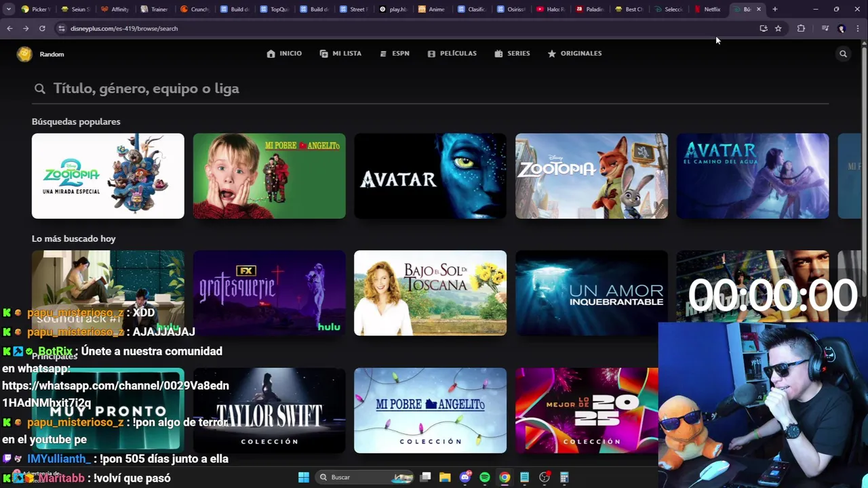868x488 pixels.
Task: Open the Notepad icon in the taskbar
Action: [524, 477]
